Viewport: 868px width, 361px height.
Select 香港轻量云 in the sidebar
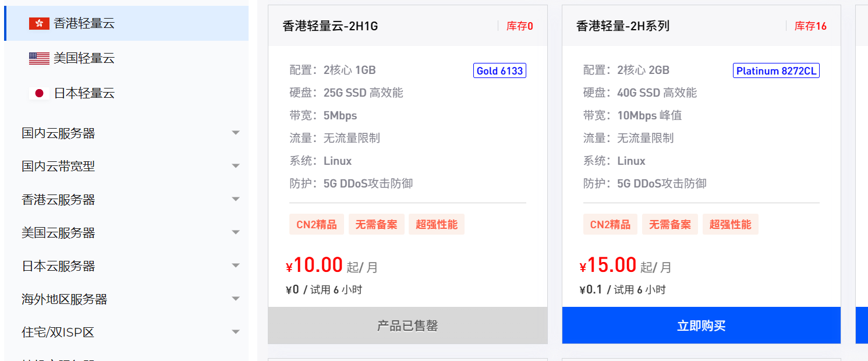click(126, 23)
